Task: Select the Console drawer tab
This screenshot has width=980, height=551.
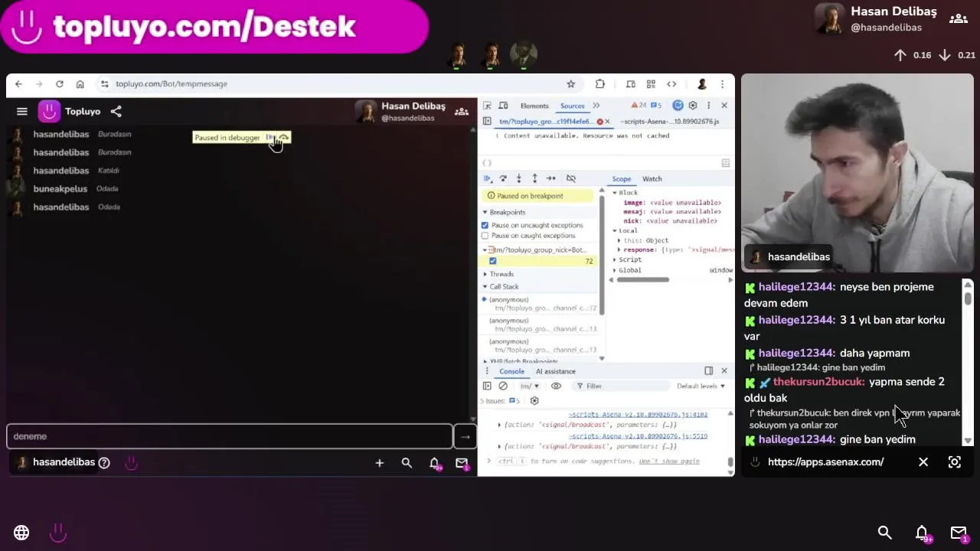Action: coord(511,371)
